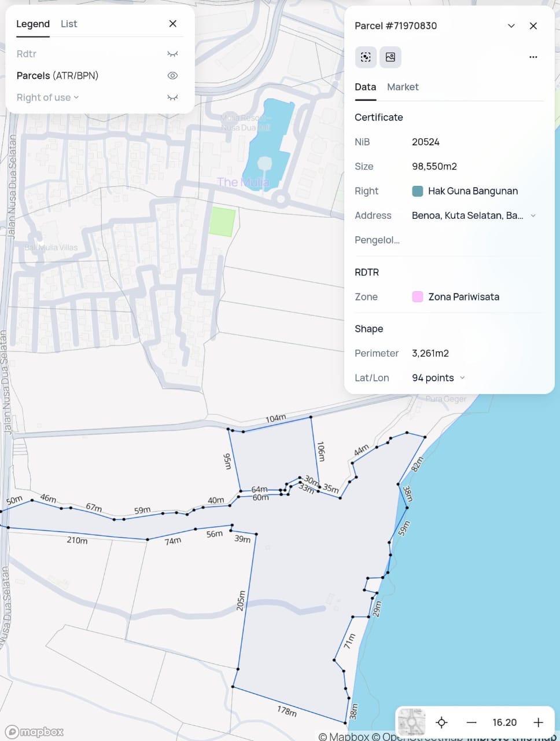Screen dimensions: 560x741
Task: Show the Right of use layer
Action: tap(172, 98)
